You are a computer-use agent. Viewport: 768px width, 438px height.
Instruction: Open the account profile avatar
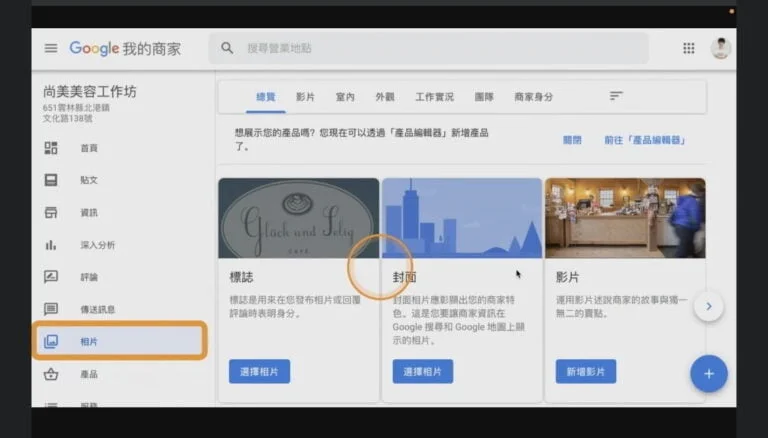pos(721,48)
